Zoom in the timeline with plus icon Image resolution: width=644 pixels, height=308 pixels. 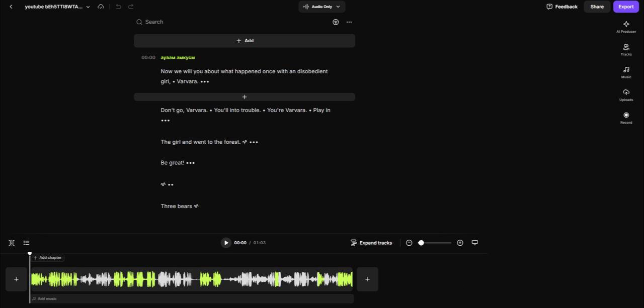coord(460,243)
